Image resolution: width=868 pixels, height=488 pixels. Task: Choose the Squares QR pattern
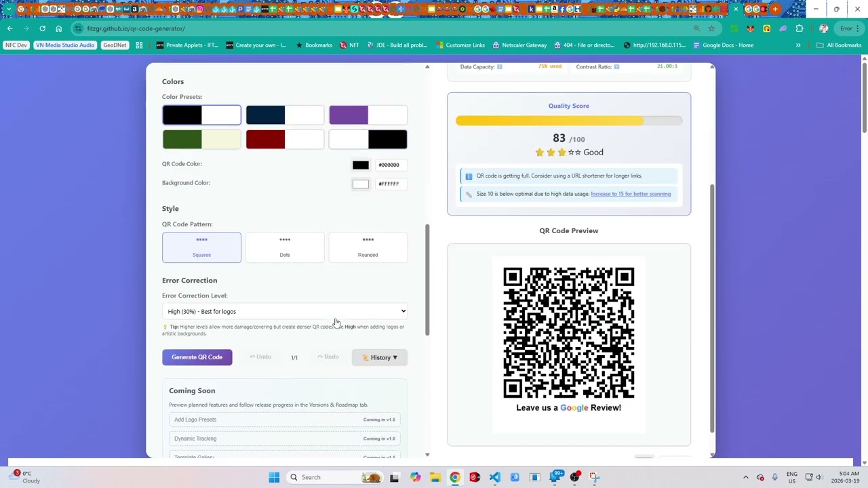(x=201, y=247)
